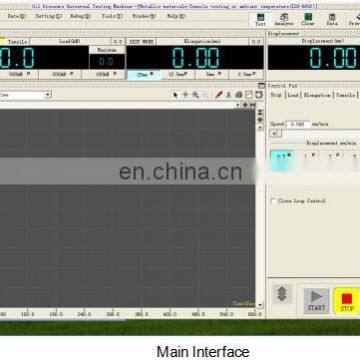Screen dimensions: 360x360
Task: Select the red pen graph tool
Action: pyautogui.click(x=218, y=95)
